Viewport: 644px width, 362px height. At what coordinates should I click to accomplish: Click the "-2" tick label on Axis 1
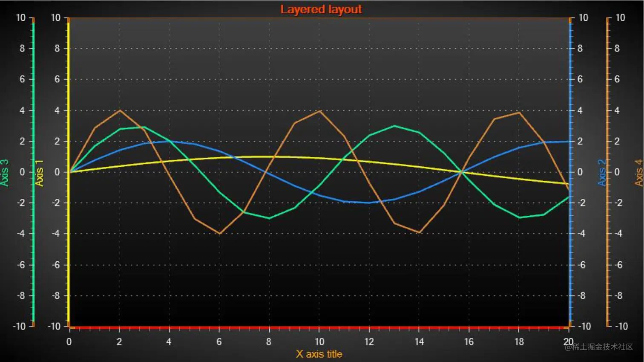coord(56,203)
